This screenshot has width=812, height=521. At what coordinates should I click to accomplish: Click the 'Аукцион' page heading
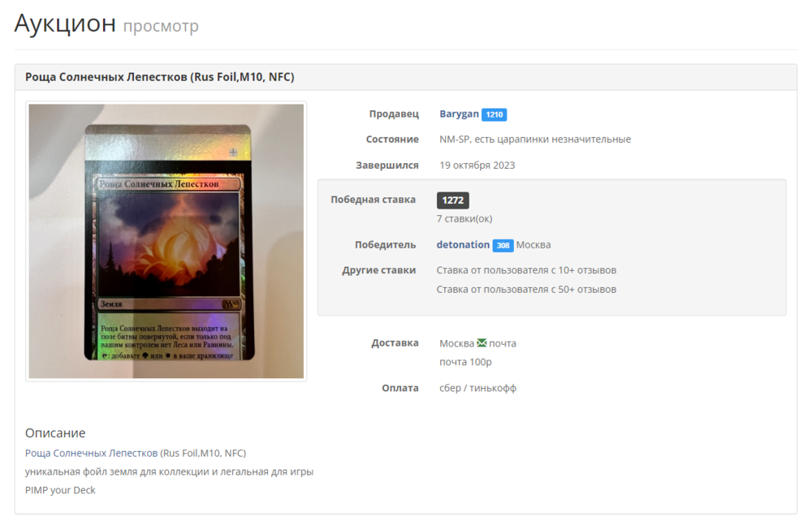(65, 24)
